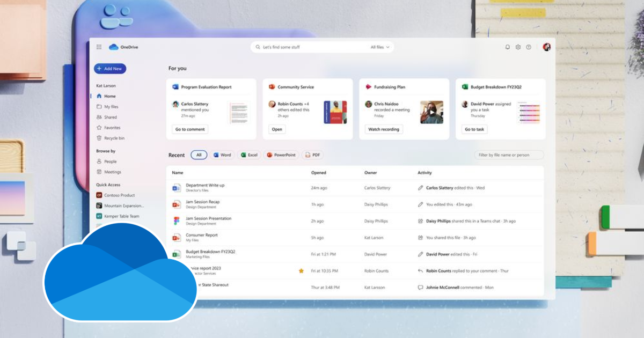Image resolution: width=644 pixels, height=338 pixels.
Task: Sort by the Activity column header
Action: point(425,173)
